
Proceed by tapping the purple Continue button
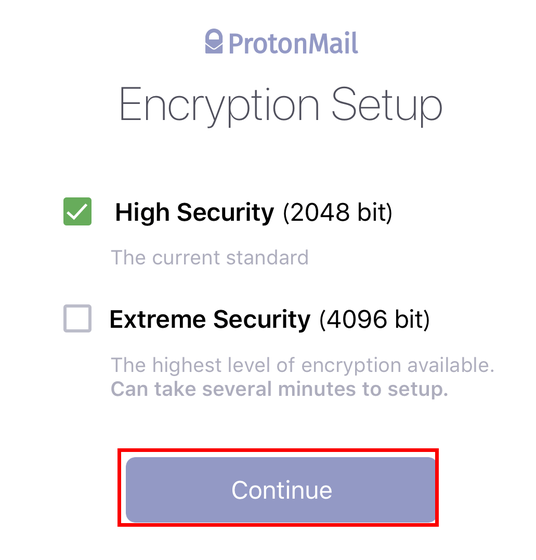click(281, 490)
